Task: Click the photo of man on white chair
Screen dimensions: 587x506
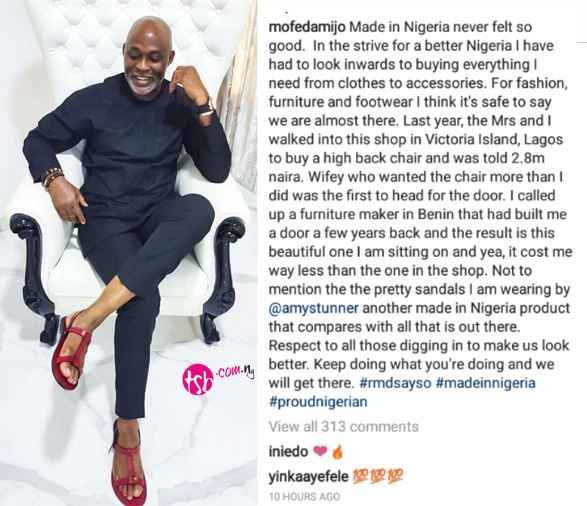Action: click(128, 253)
